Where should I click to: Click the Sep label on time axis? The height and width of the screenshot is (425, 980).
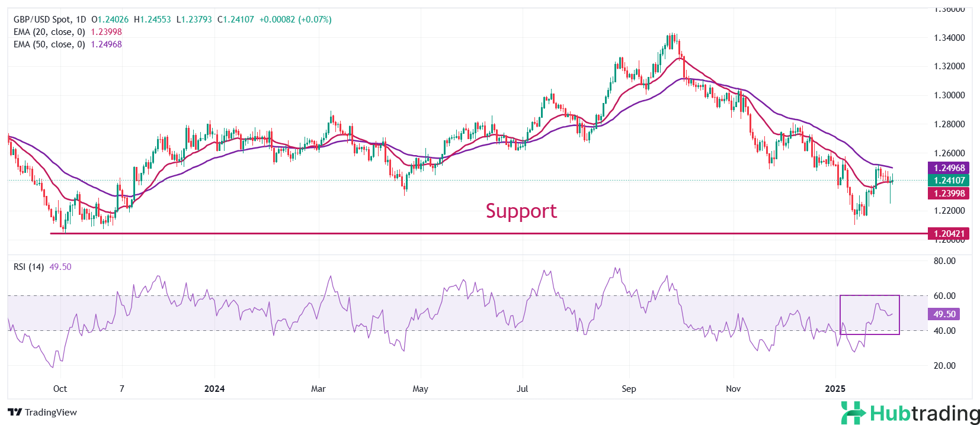[629, 389]
